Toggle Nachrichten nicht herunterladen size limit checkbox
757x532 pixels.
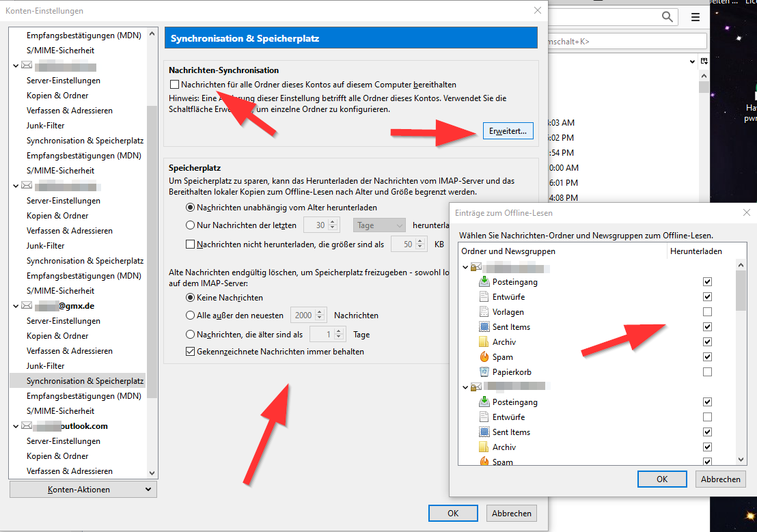190,244
